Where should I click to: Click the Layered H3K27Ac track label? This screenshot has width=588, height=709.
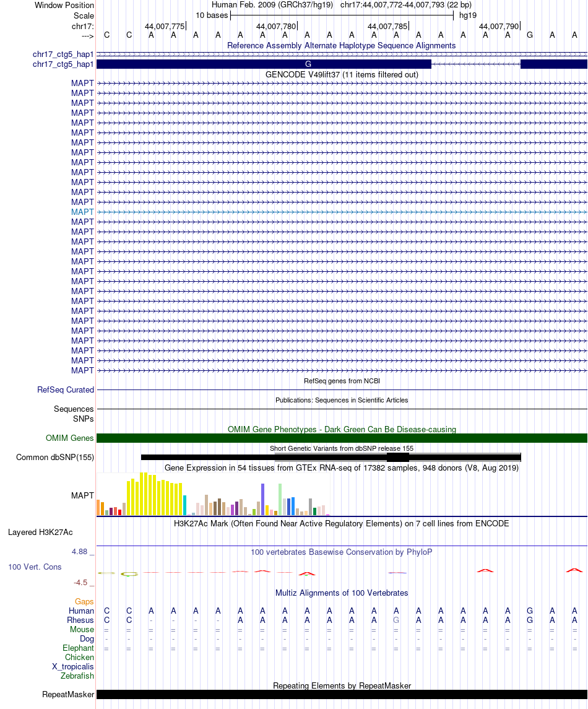pos(40,533)
